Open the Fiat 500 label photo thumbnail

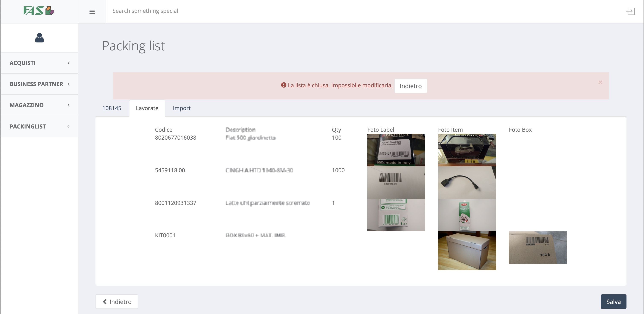[x=396, y=150]
